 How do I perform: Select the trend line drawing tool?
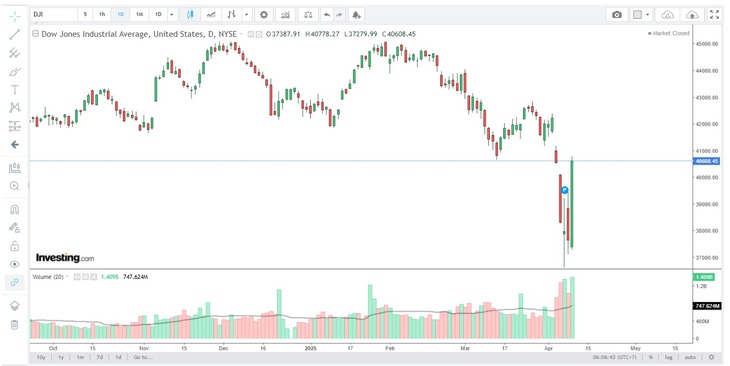coord(14,34)
